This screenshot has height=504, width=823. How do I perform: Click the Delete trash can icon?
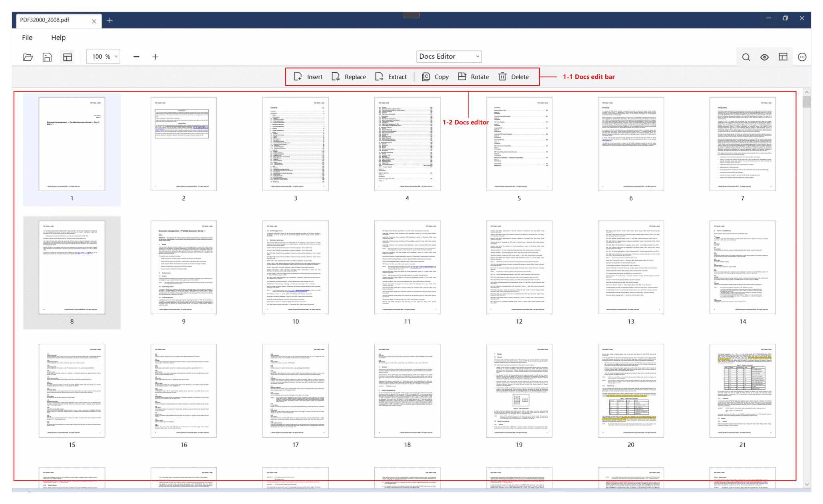coord(502,77)
